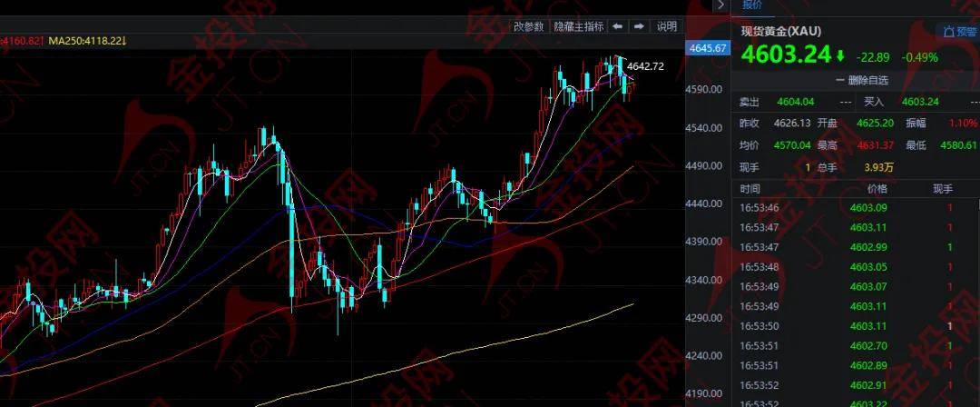Click the price change value -22.89
The image size is (980, 407).
[x=873, y=57]
